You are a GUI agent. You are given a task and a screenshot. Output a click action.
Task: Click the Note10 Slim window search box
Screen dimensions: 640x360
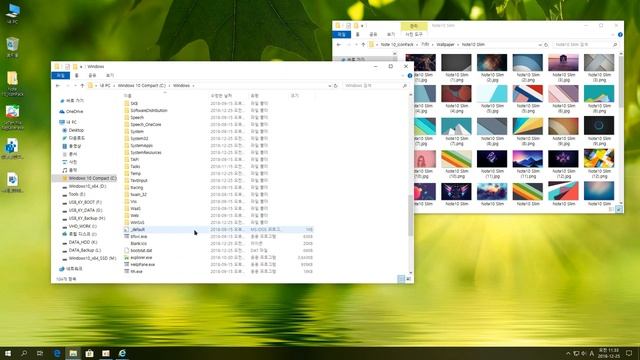coord(585,44)
